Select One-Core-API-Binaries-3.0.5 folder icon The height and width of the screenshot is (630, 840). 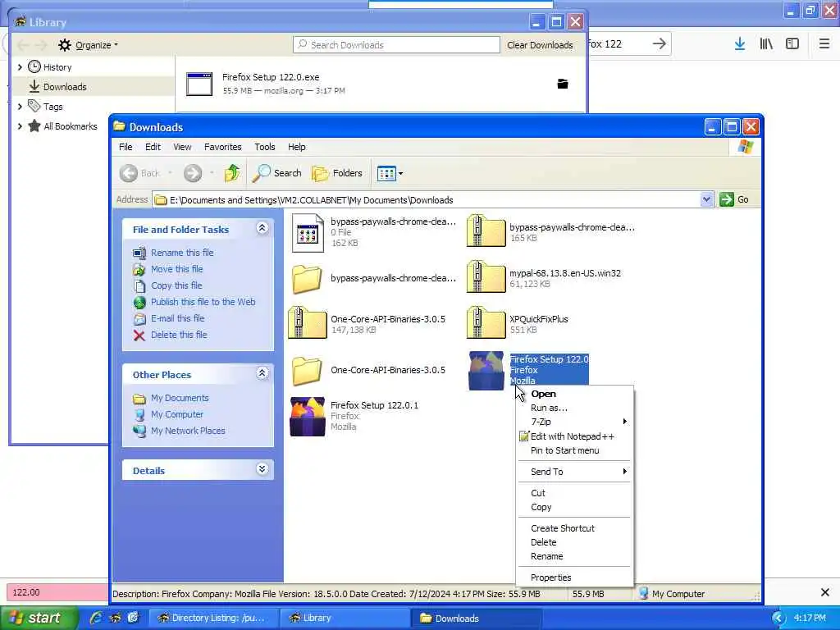pyautogui.click(x=307, y=371)
